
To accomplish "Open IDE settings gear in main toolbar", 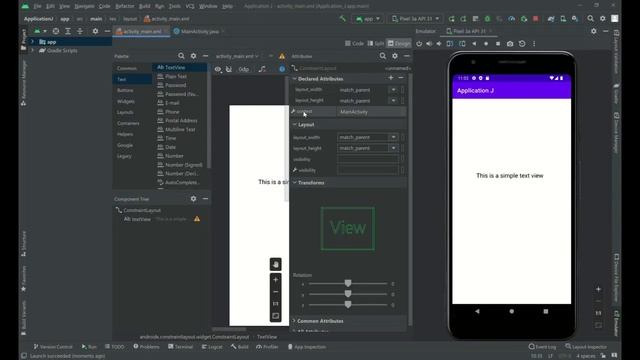I will 602,19.
